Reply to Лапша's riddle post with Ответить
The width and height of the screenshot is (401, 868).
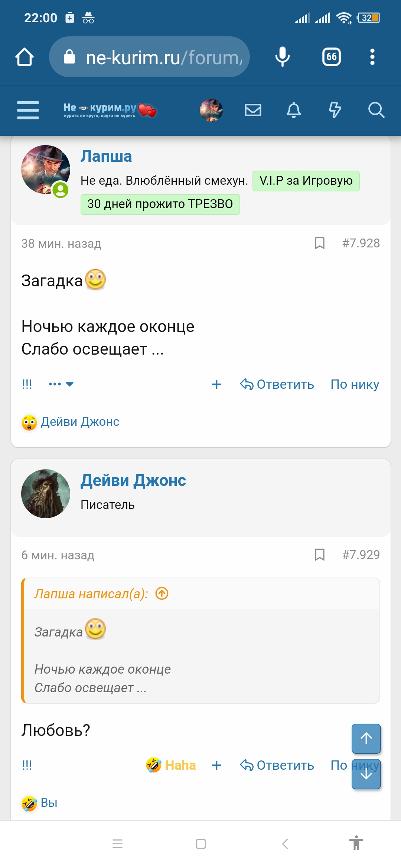click(277, 384)
